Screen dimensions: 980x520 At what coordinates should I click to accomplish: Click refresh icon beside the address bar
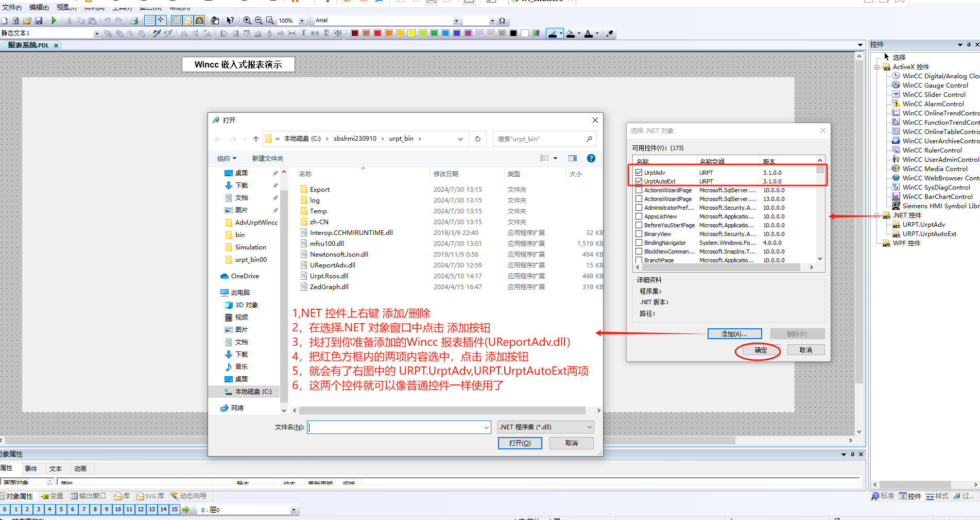(478, 139)
